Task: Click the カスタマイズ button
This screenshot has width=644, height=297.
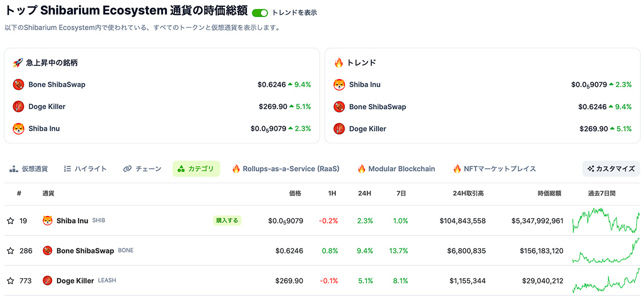Action: [x=611, y=169]
